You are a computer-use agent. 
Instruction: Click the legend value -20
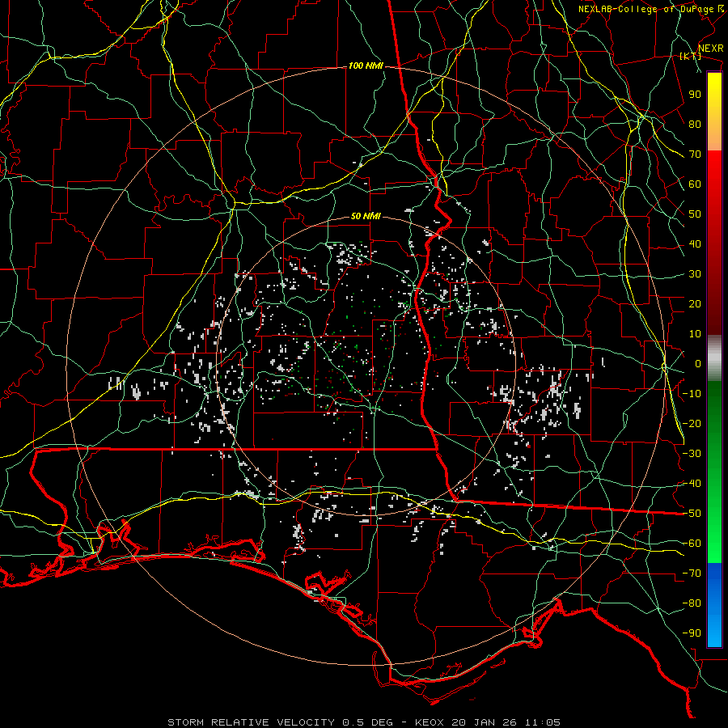[692, 424]
